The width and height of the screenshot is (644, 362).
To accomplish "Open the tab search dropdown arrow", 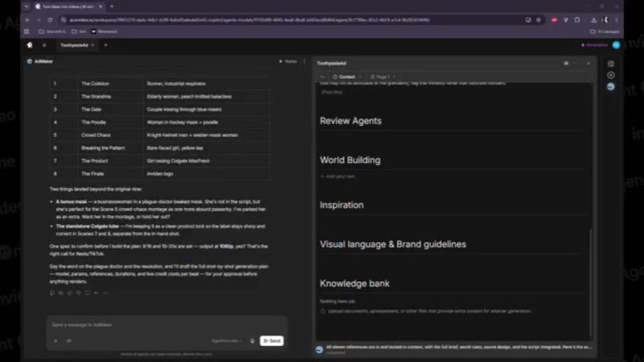I will click(x=26, y=6).
